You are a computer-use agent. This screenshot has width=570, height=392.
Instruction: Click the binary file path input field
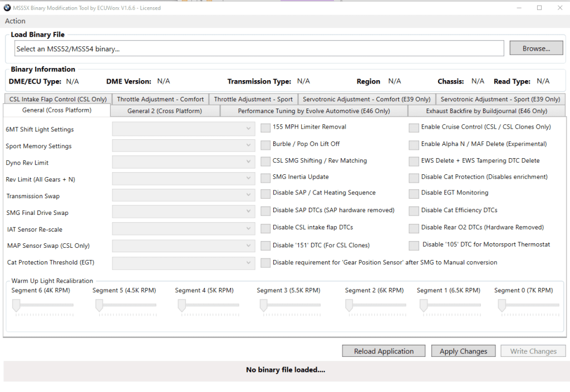[x=259, y=48]
